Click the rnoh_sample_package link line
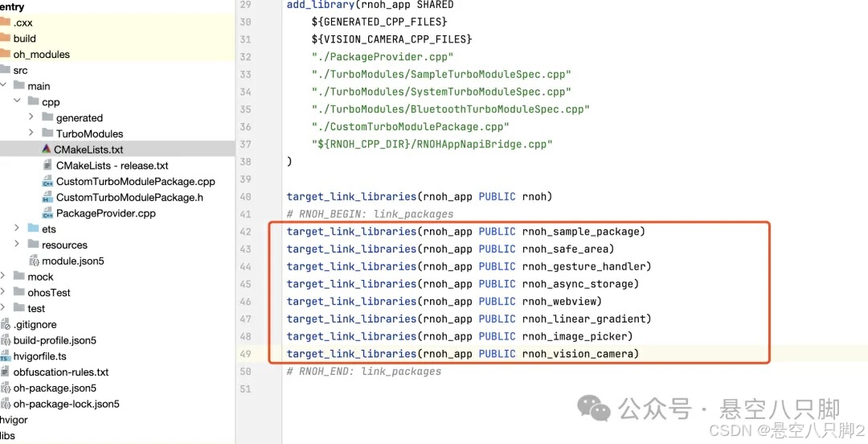Screen dimensions: 868x444 [x=466, y=231]
